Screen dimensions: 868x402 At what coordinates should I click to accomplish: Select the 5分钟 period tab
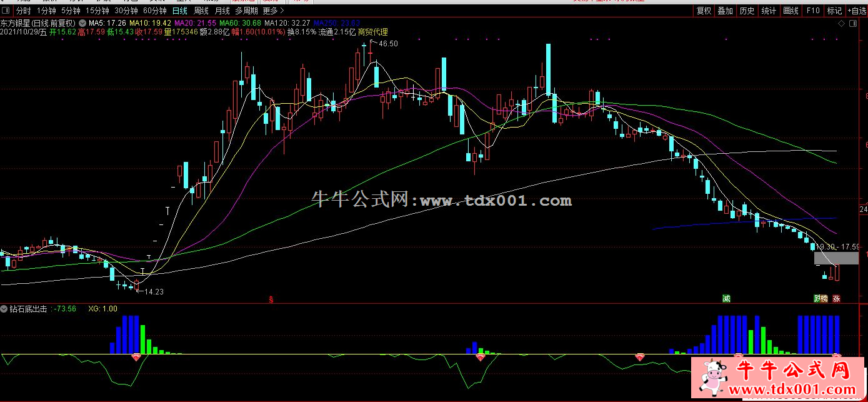click(71, 11)
